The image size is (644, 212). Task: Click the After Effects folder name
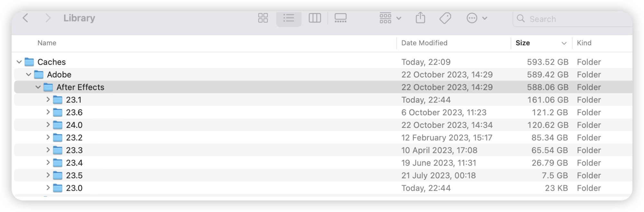(x=80, y=87)
